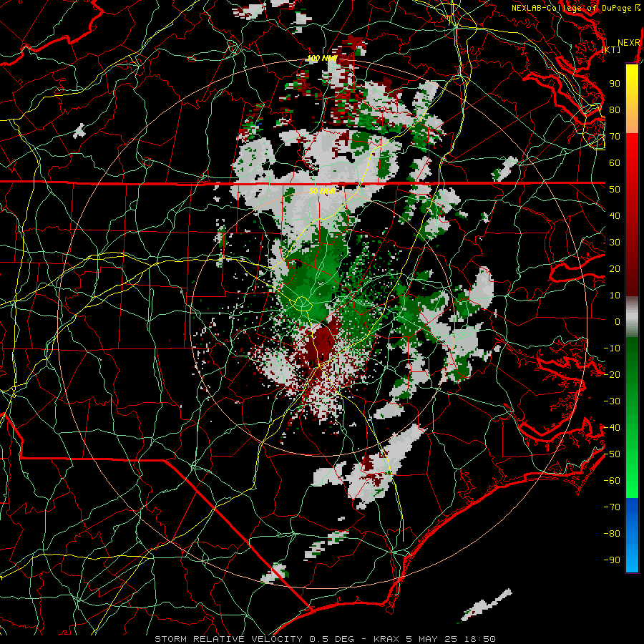Select the 50 NMI range ring label
The image size is (644, 644).
point(322,191)
